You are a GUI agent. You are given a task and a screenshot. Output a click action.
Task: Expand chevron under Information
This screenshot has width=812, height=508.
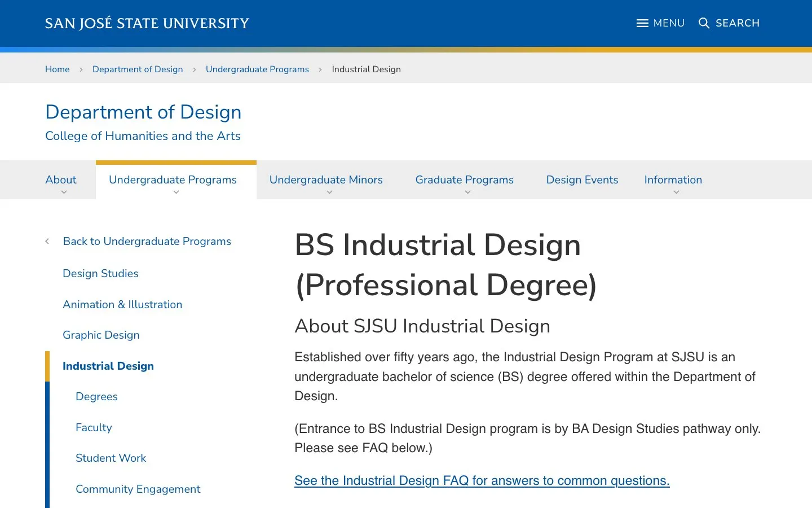pos(676,192)
